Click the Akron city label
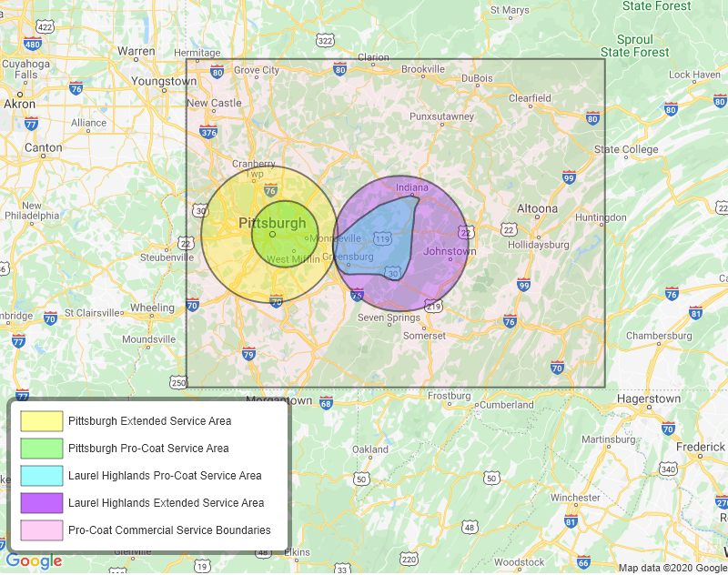Image resolution: width=728 pixels, height=575 pixels. coord(19,104)
